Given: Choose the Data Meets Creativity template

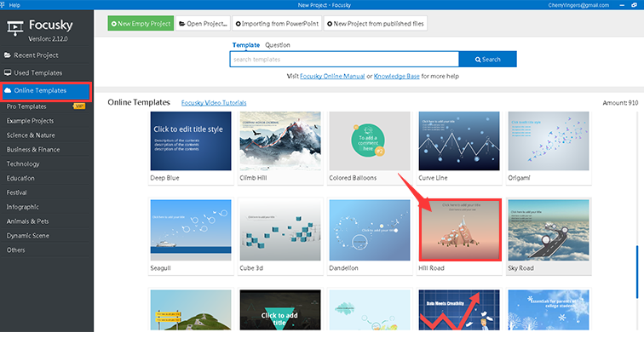Looking at the screenshot, I should [x=459, y=310].
